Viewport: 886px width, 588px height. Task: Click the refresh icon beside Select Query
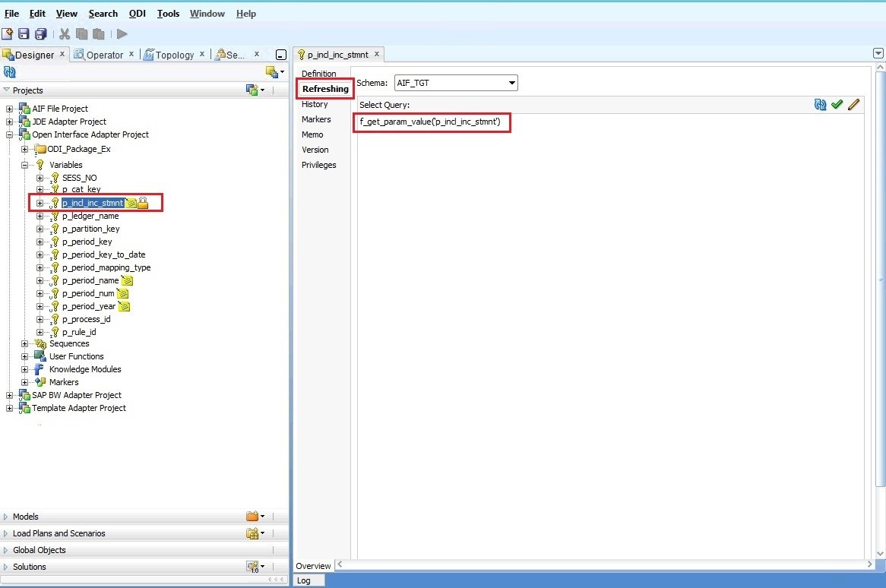tap(820, 105)
